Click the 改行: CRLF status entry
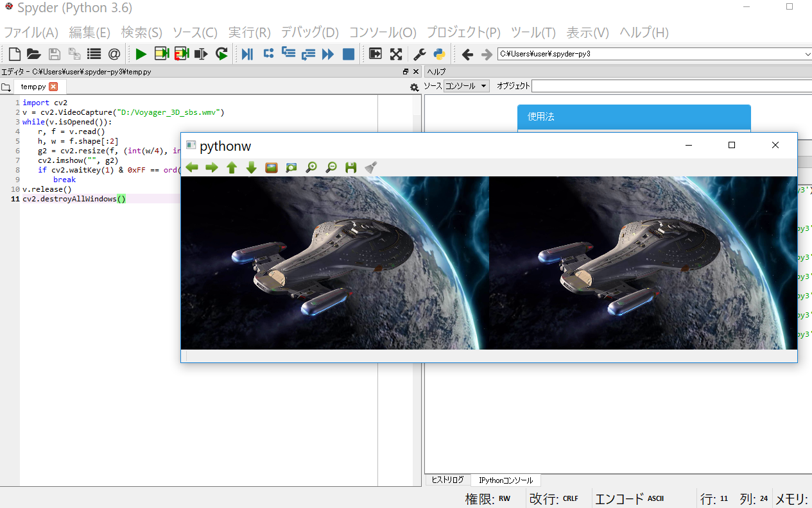 coord(554,498)
